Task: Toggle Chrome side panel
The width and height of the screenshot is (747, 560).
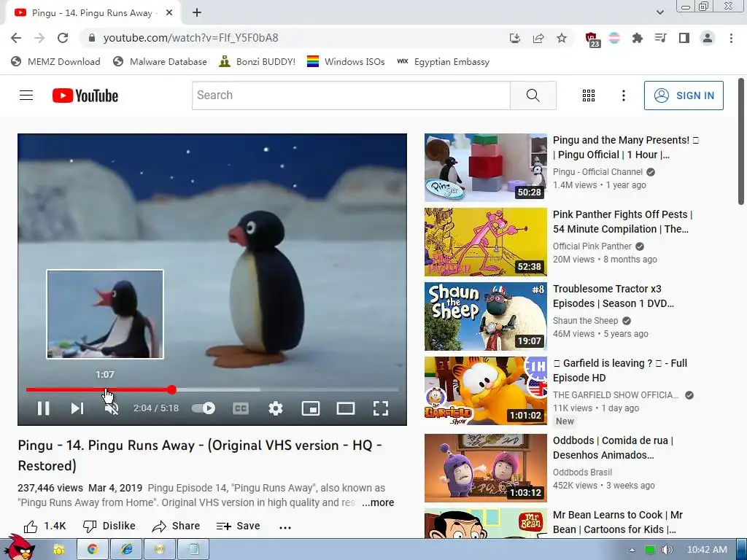Action: click(x=684, y=38)
